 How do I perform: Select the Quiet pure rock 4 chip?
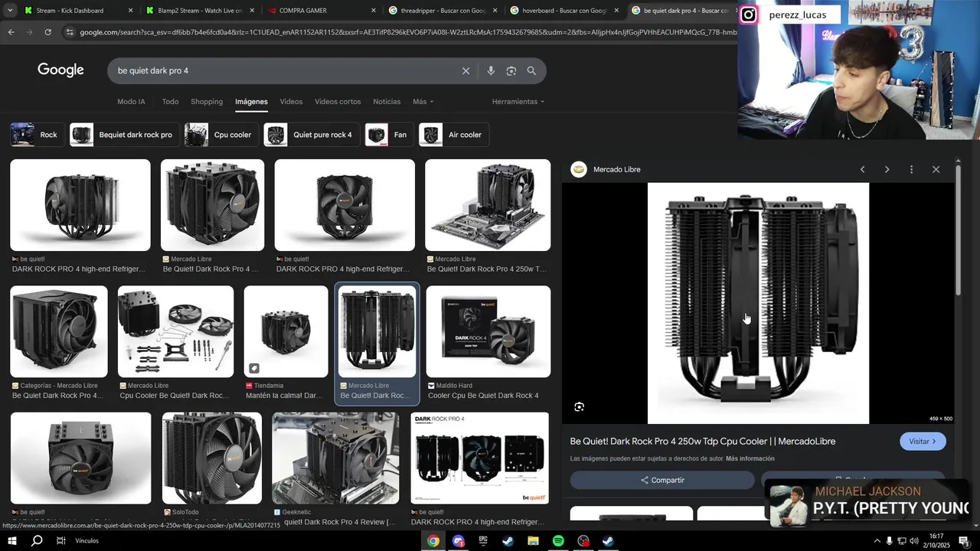click(312, 135)
